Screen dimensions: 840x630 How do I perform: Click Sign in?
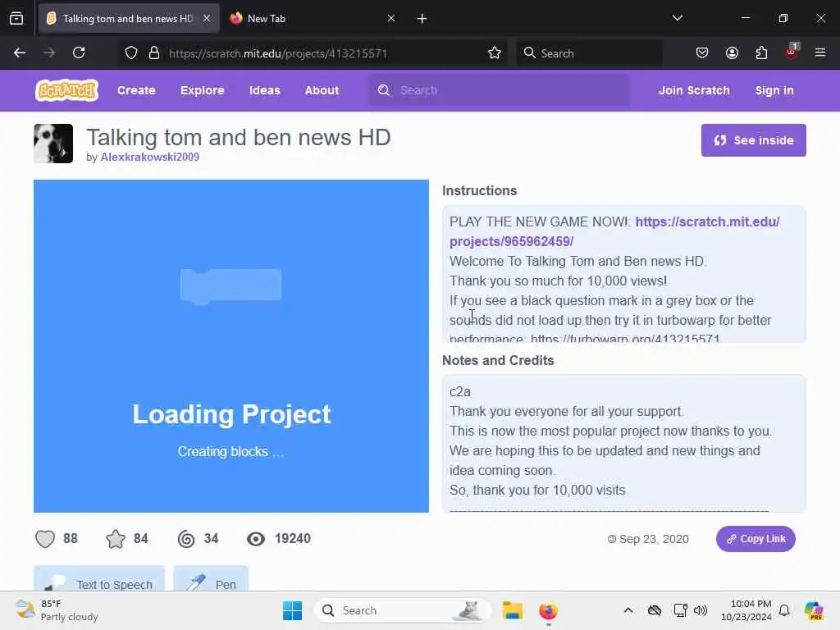(x=774, y=90)
